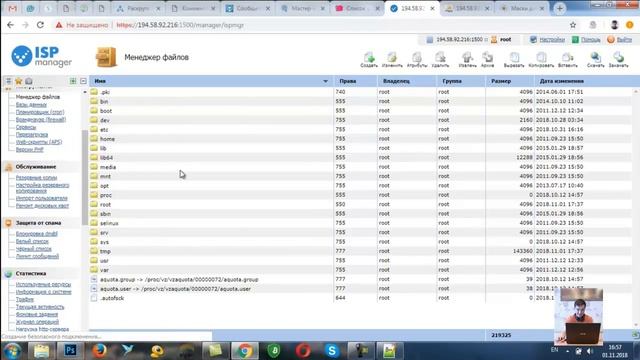The width and height of the screenshot is (640, 360).
Task: Select the tmp folder row
Action: pos(361,251)
